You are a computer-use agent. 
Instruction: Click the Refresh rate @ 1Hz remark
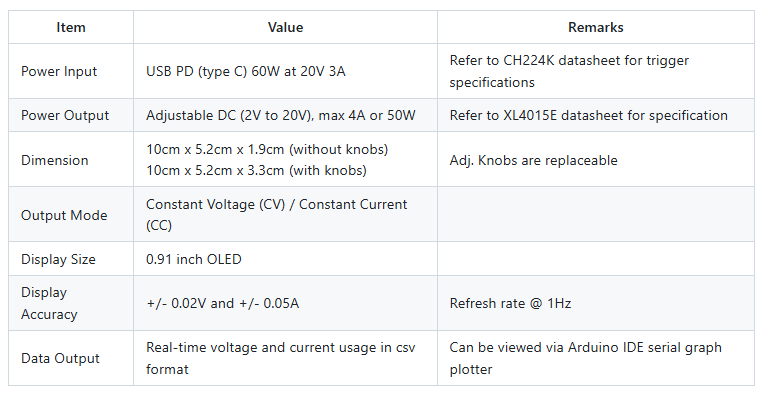click(x=510, y=303)
